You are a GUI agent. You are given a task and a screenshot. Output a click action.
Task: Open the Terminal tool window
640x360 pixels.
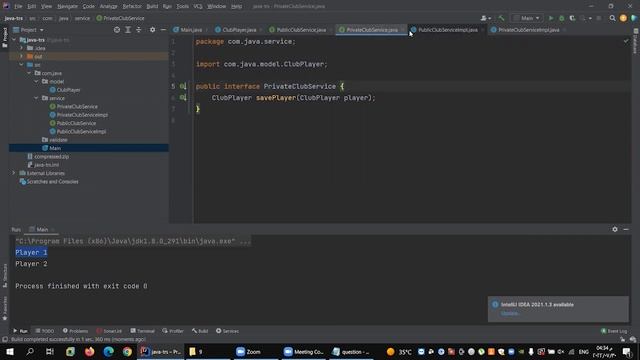pos(142,331)
